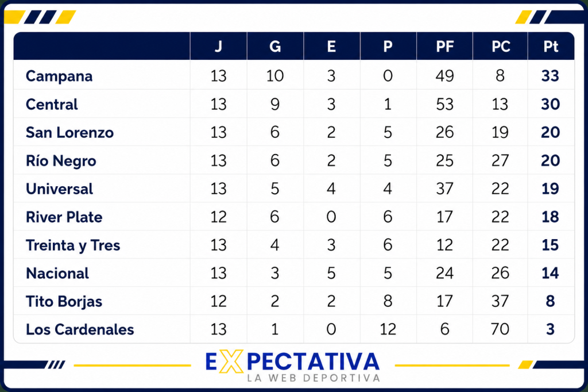Screen dimensions: 588x392
Task: Click the G column header
Action: point(275,46)
